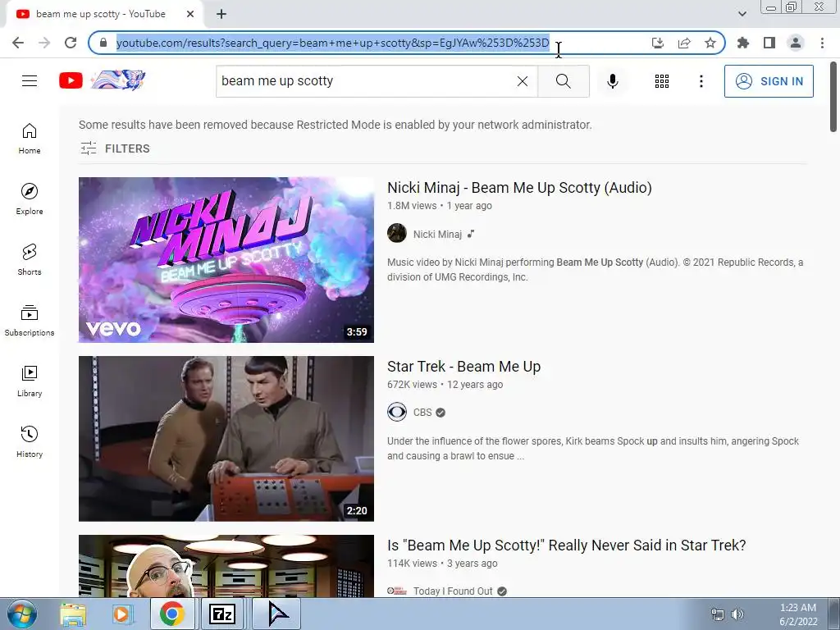Click title Is "Beam Me Up Scotty!" Really Never Said
840x630 pixels.
567,546
